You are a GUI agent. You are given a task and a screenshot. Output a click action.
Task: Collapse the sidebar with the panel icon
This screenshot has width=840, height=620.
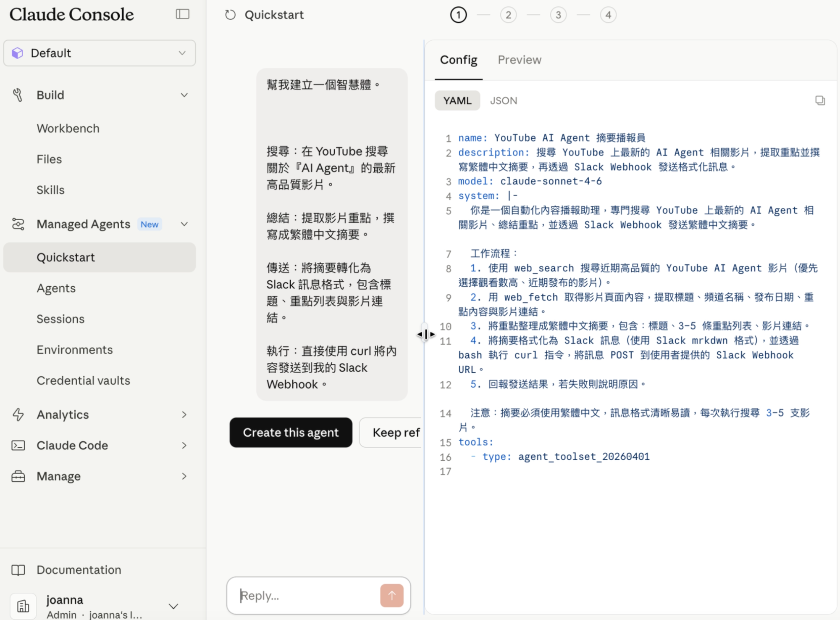(x=182, y=14)
